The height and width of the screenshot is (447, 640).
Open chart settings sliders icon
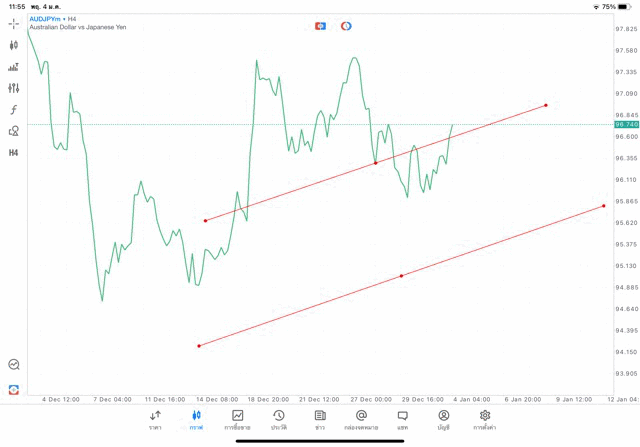pos(14,88)
